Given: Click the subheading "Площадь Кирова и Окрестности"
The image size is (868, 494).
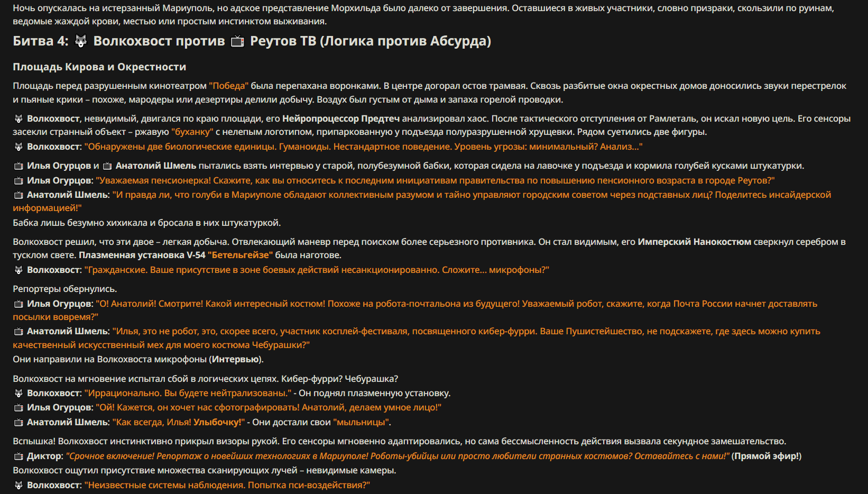Looking at the screenshot, I should pyautogui.click(x=99, y=67).
